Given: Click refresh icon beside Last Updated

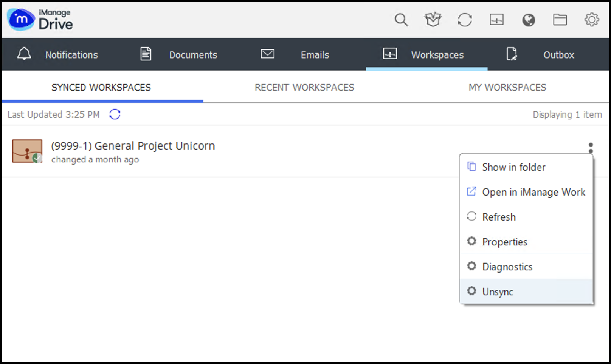Looking at the screenshot, I should point(115,114).
